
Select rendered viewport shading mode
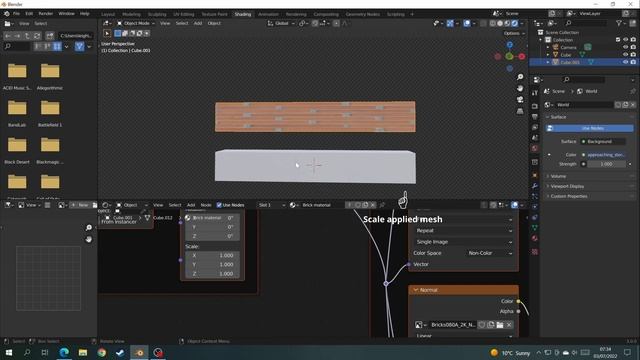click(x=515, y=23)
